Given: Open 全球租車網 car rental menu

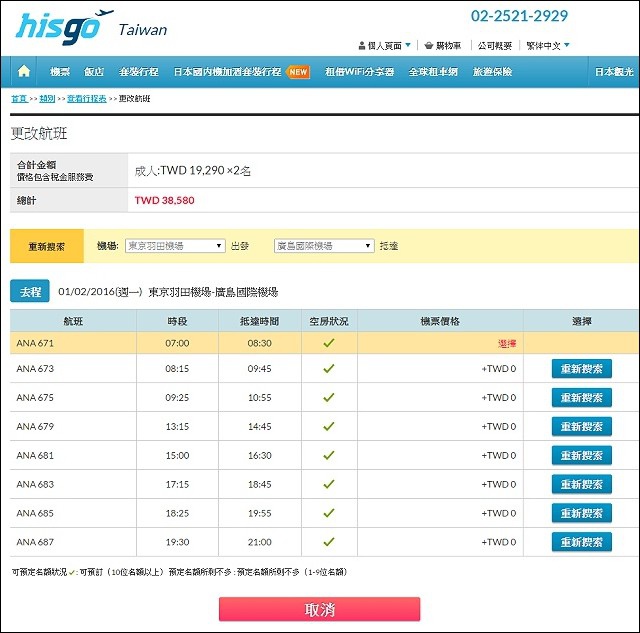Looking at the screenshot, I should [x=433, y=72].
